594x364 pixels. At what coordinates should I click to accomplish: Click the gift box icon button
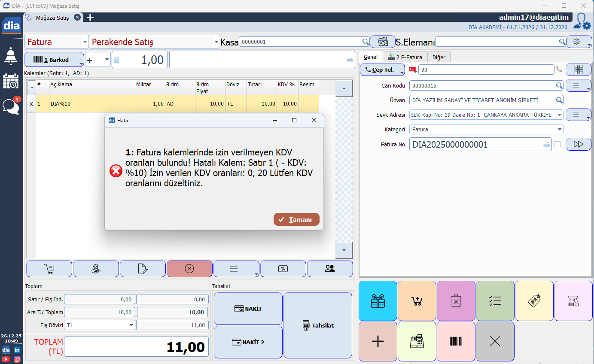[378, 301]
